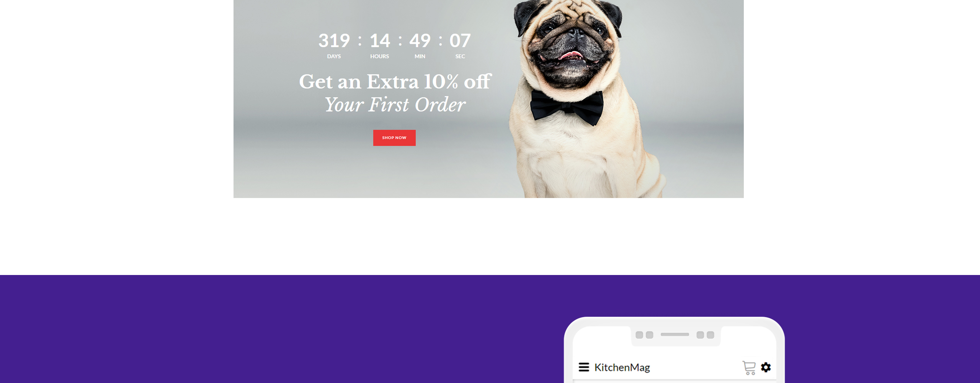Click the 14 hours countdown number
The image size is (980, 383).
[380, 41]
